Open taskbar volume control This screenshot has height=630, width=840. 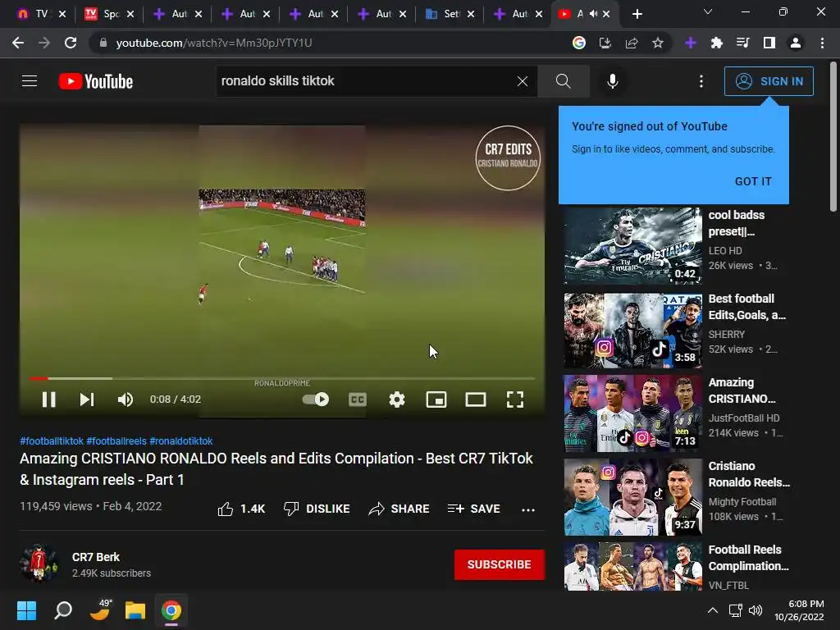coord(756,610)
